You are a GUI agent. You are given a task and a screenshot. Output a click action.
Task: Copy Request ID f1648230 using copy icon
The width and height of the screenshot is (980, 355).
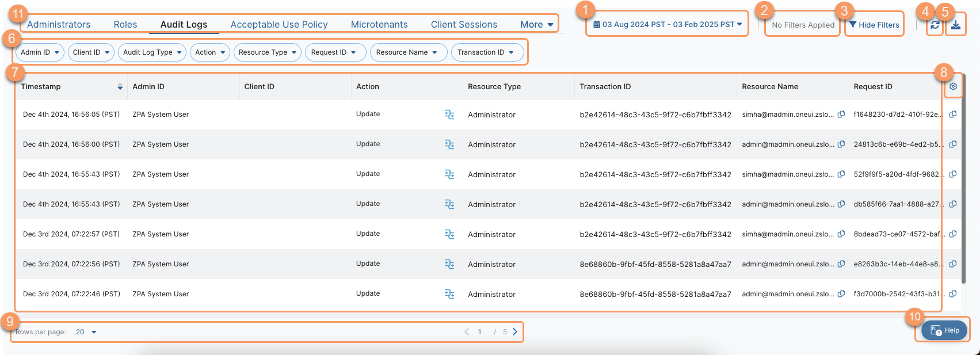pyautogui.click(x=953, y=114)
